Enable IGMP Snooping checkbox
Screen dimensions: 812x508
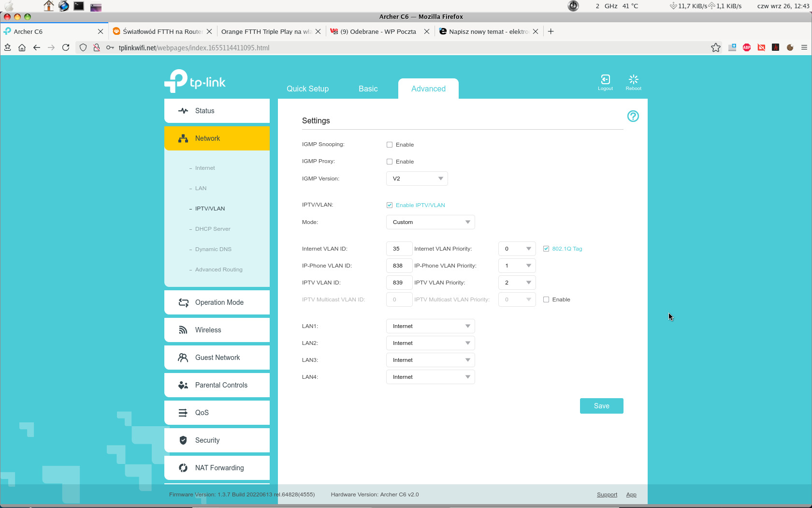[x=390, y=145]
